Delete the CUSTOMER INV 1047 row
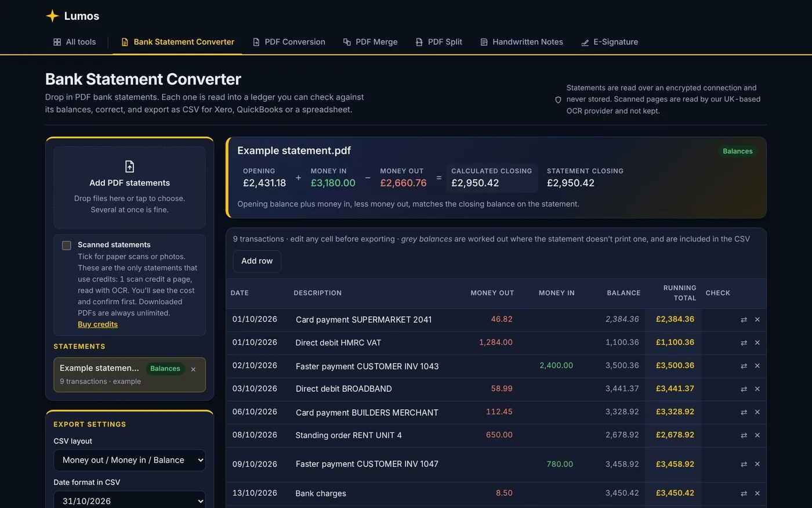This screenshot has width=812, height=508. (x=757, y=464)
